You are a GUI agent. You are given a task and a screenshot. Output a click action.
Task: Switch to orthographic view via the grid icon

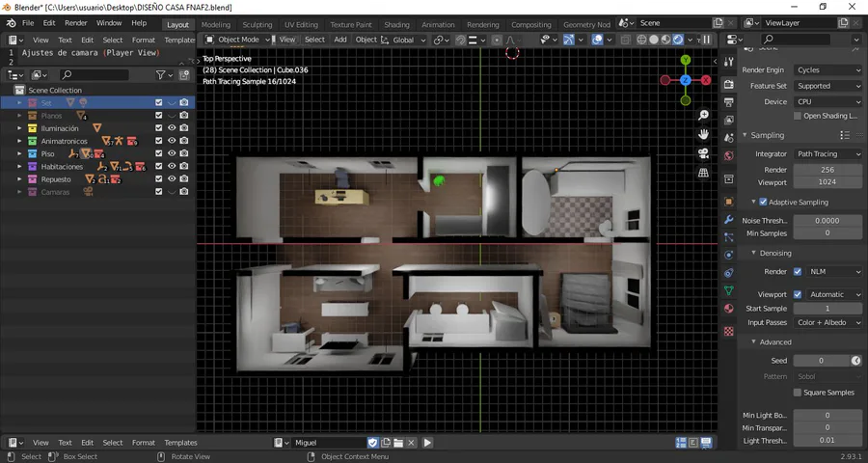[x=704, y=173]
